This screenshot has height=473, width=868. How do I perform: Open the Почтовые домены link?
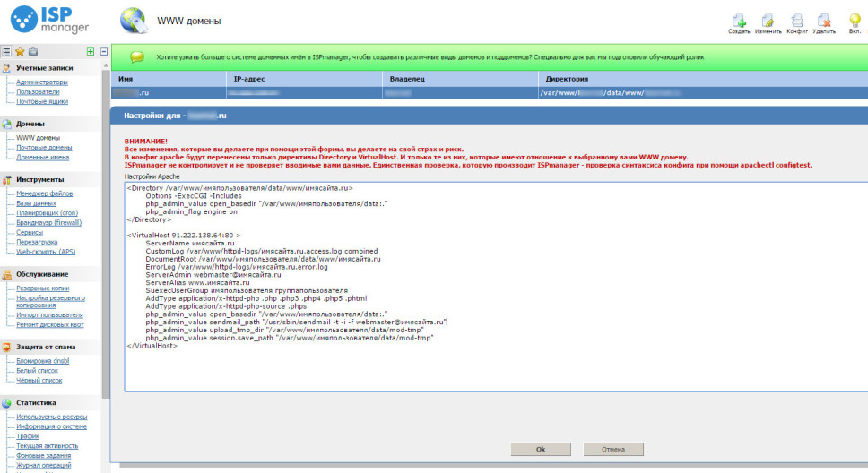[x=44, y=148]
